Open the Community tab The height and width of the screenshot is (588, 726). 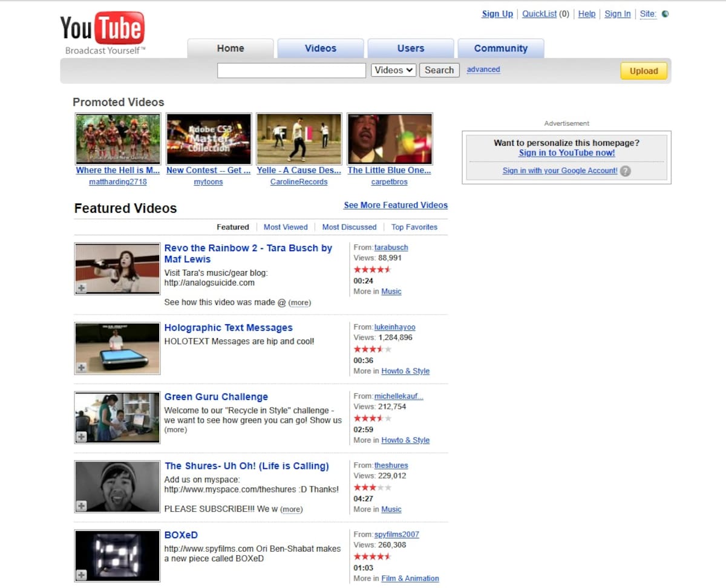pyautogui.click(x=501, y=48)
